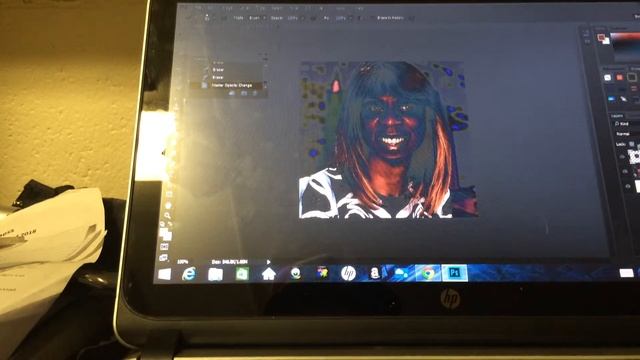Open the HP app in taskbar
The height and width of the screenshot is (360, 640).
[x=348, y=273]
